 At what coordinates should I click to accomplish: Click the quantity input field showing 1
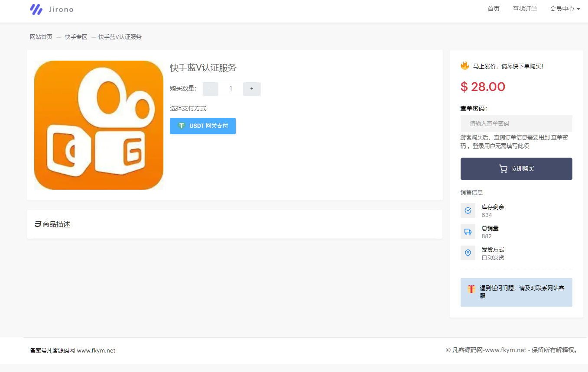pyautogui.click(x=231, y=88)
